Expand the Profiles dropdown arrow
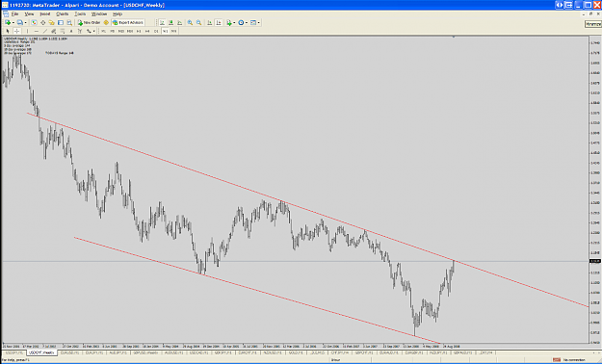This screenshot has width=602, height=364. [26, 23]
